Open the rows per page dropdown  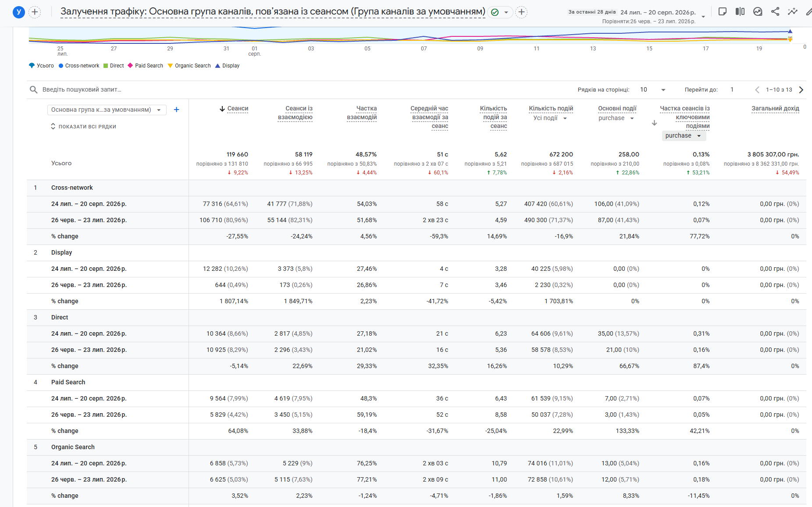(652, 90)
